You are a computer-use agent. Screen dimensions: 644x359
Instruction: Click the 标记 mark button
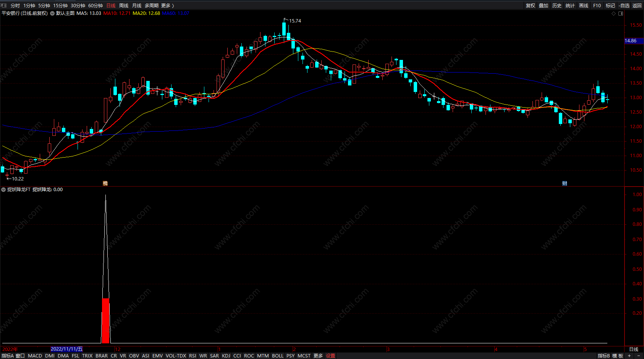(610, 6)
